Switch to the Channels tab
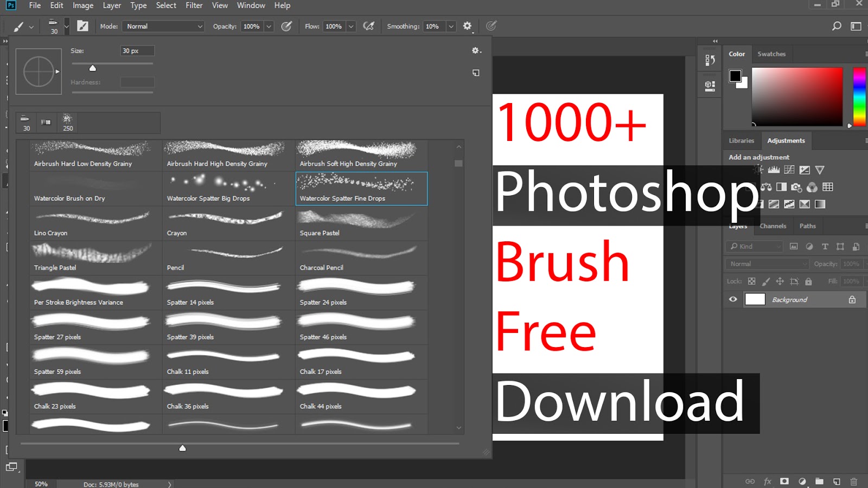 [x=773, y=226]
